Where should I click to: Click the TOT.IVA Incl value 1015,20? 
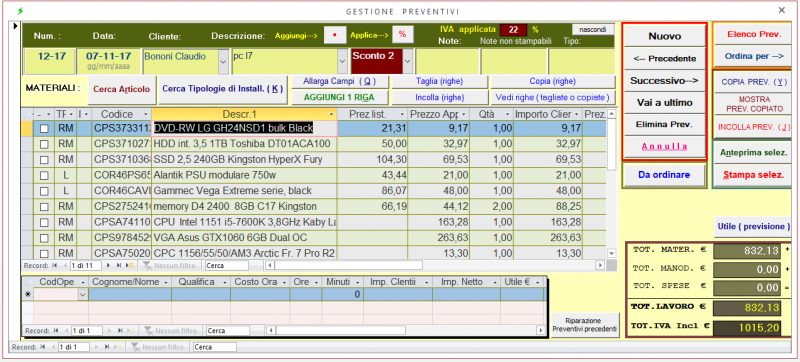[746, 327]
